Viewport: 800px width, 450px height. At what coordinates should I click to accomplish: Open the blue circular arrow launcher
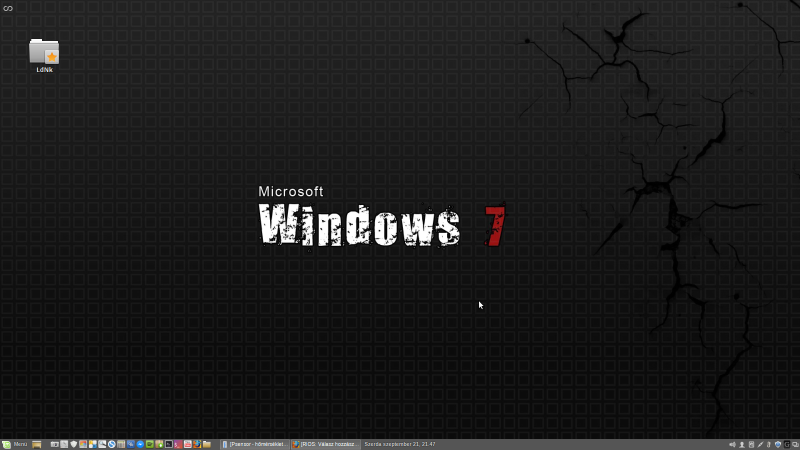tap(111, 444)
